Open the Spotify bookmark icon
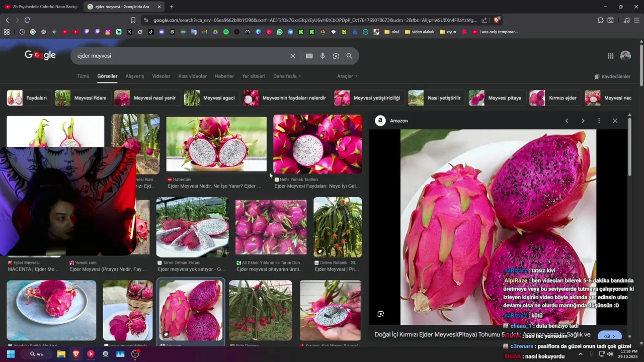 point(226,32)
